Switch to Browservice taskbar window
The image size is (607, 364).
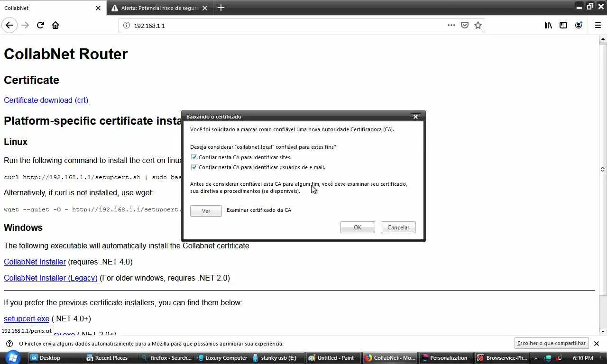(502, 358)
